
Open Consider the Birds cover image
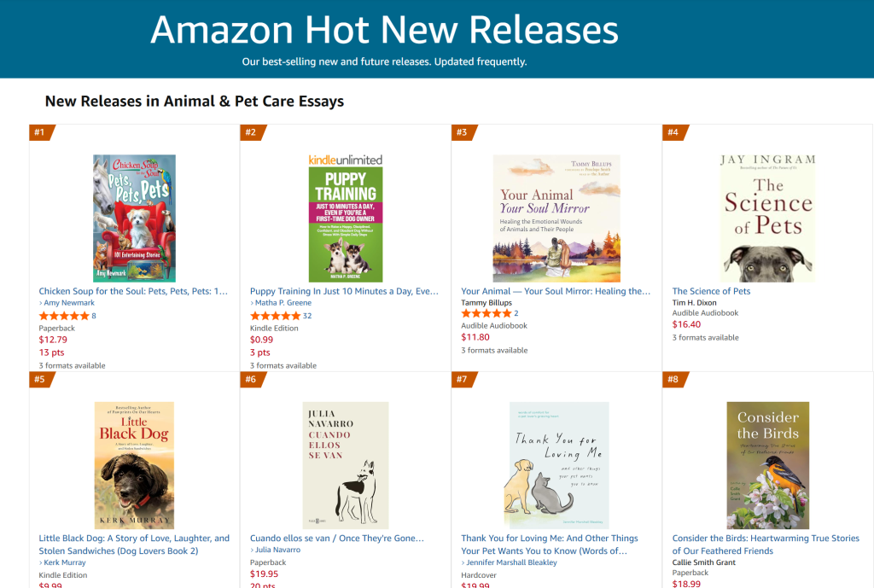(767, 465)
